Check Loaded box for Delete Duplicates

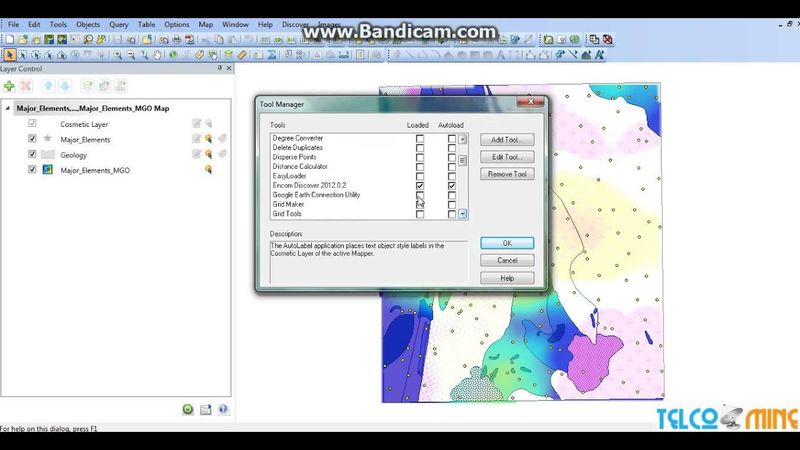tap(419, 148)
